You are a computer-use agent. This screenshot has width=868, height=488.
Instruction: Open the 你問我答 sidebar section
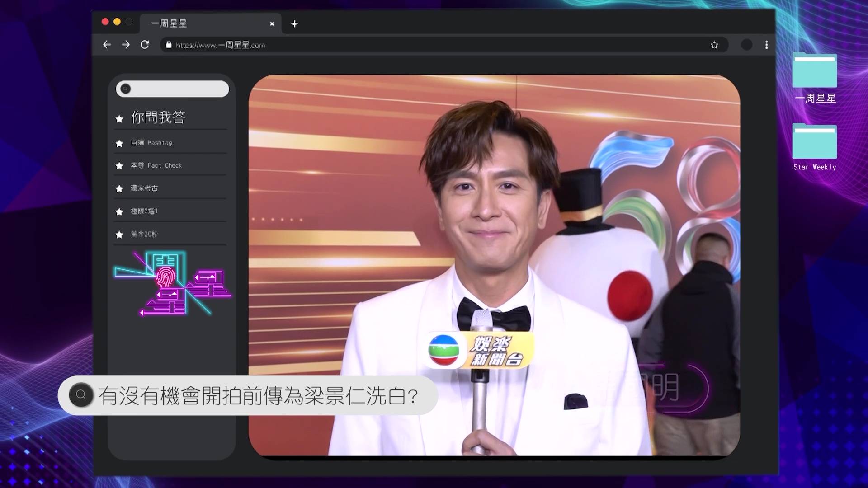tap(158, 117)
